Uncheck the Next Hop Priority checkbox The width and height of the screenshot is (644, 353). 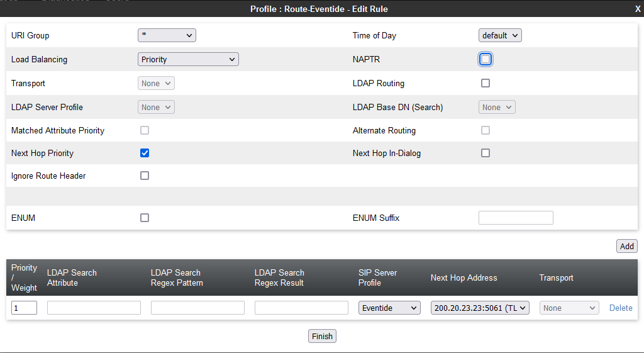point(145,153)
